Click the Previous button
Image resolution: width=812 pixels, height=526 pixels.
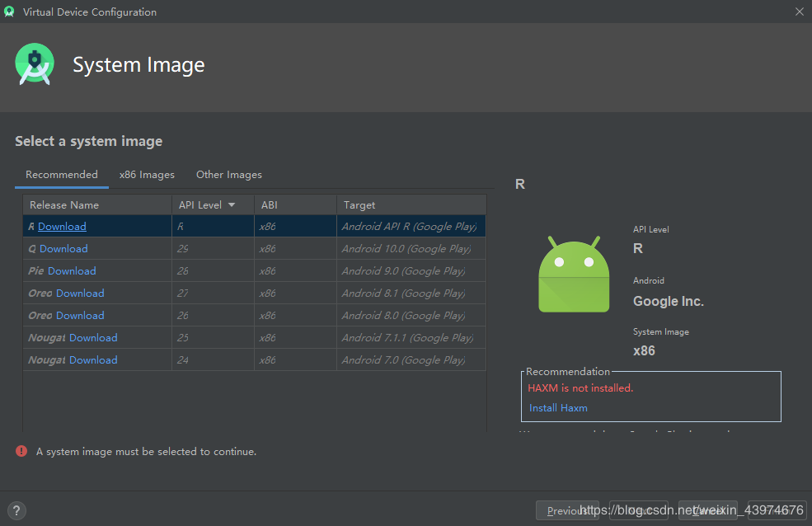coord(567,510)
